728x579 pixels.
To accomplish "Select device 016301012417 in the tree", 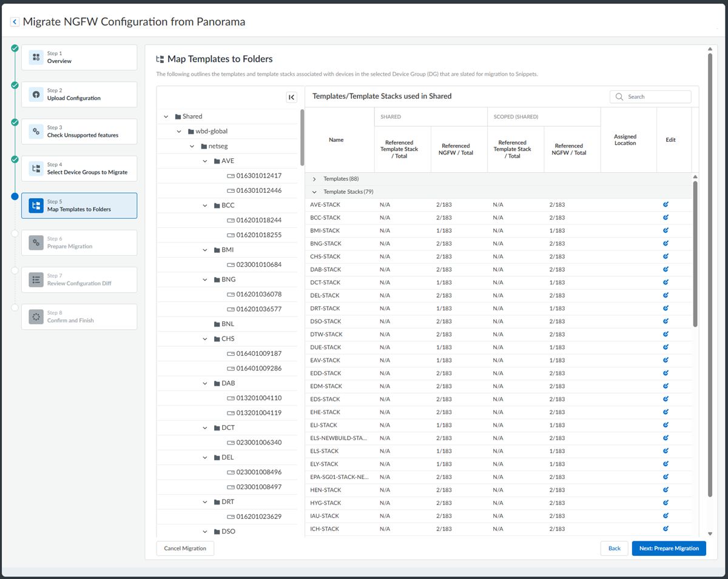I will click(258, 176).
